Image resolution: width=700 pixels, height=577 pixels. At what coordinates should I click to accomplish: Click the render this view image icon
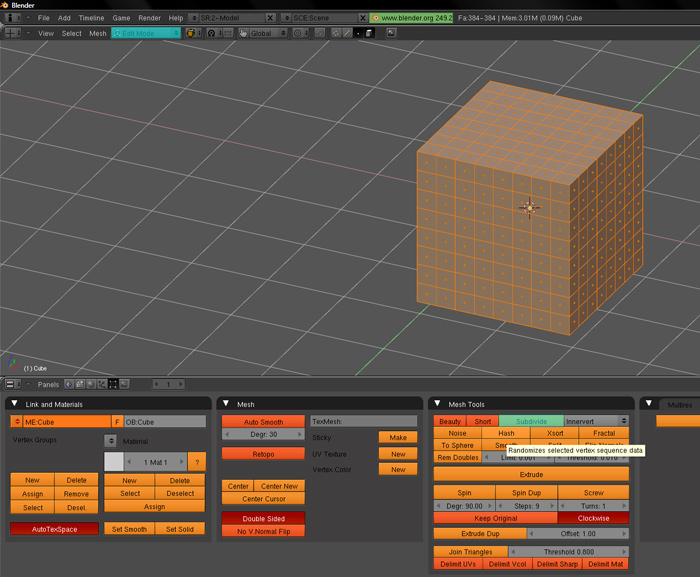[x=391, y=33]
